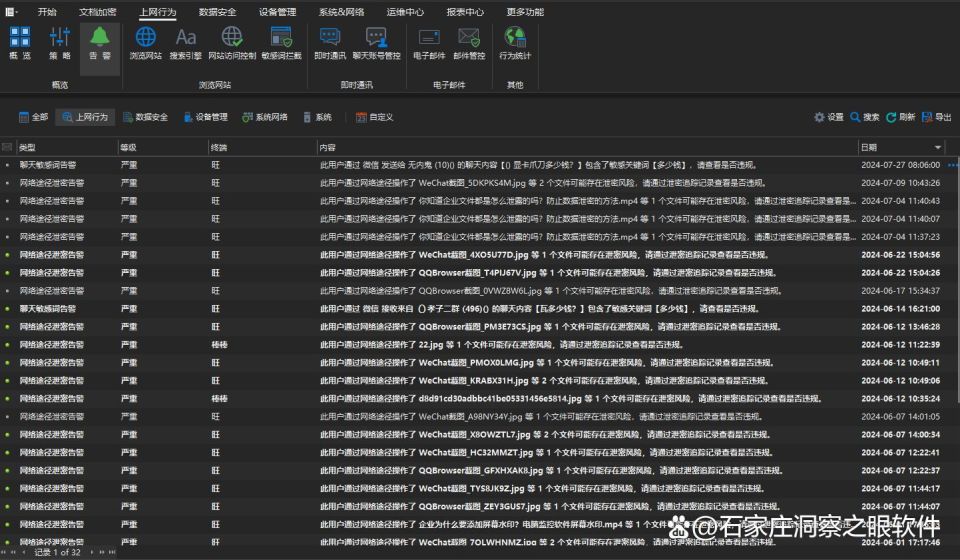Filter alerts by 系统网络 category
The width and height of the screenshot is (960, 560).
pos(264,117)
